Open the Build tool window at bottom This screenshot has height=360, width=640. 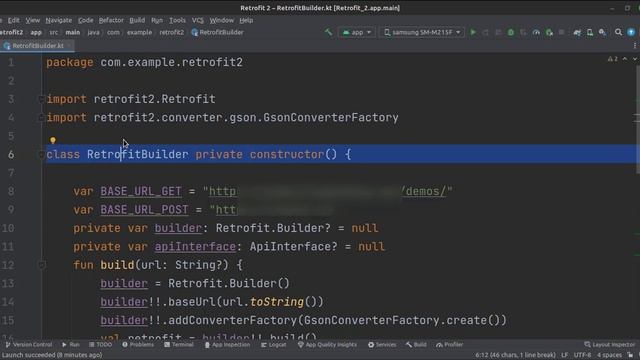click(416, 345)
